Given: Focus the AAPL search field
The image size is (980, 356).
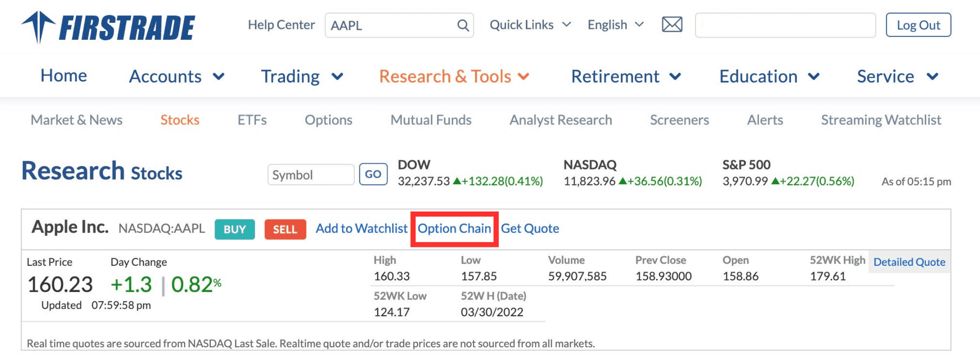Looking at the screenshot, I should [399, 25].
